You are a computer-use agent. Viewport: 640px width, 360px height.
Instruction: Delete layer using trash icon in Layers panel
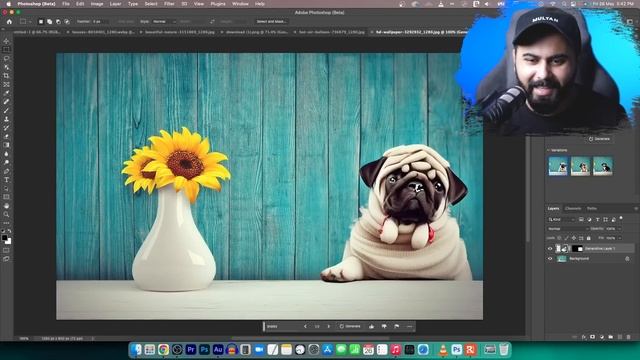628,337
